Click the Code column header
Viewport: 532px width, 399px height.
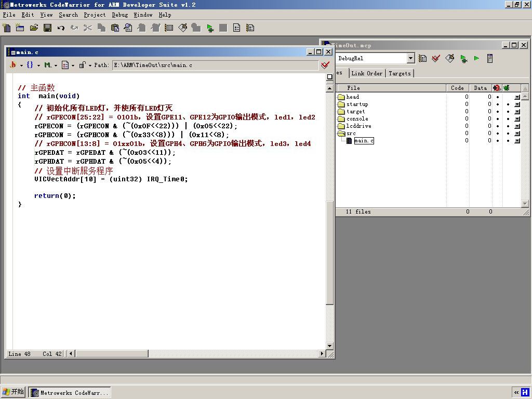[x=457, y=88]
